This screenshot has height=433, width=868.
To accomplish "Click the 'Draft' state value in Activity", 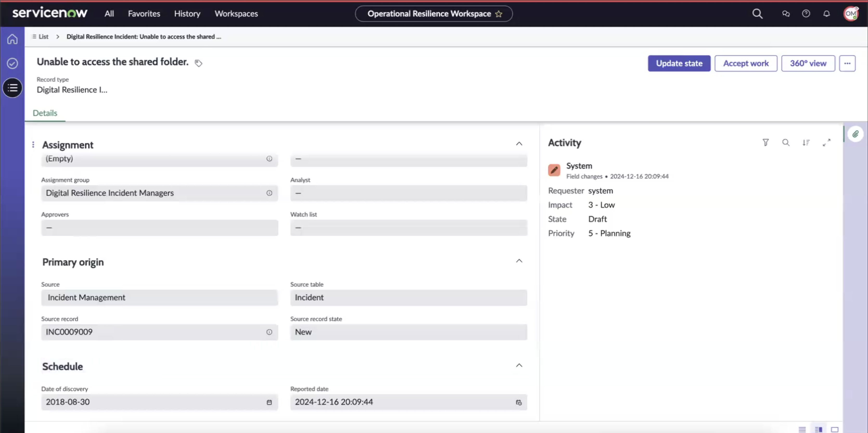I will [597, 219].
